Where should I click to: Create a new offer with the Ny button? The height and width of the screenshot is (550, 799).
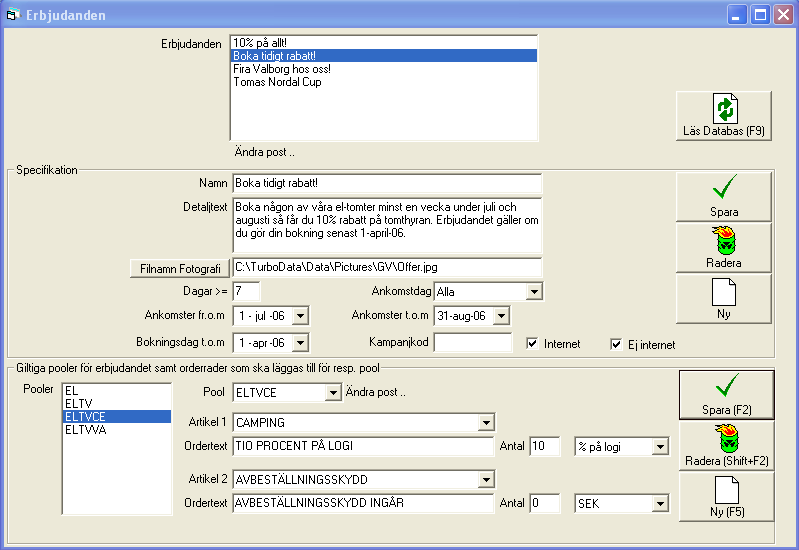click(724, 298)
